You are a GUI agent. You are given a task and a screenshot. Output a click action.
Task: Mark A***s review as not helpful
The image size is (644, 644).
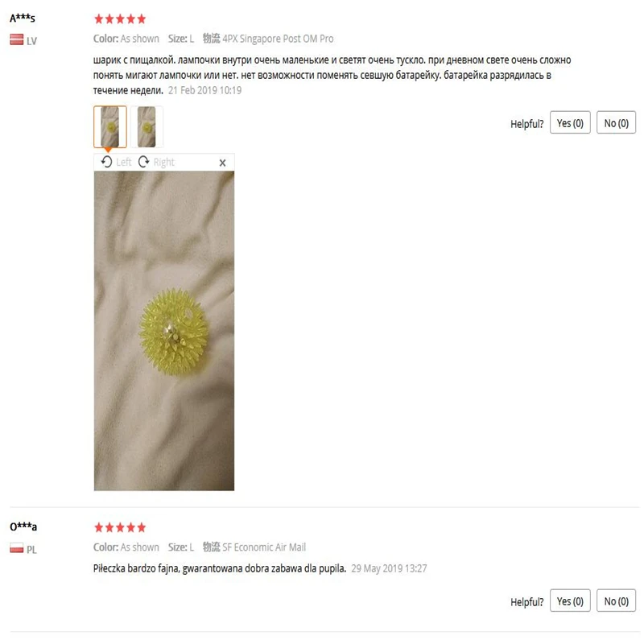pyautogui.click(x=616, y=123)
